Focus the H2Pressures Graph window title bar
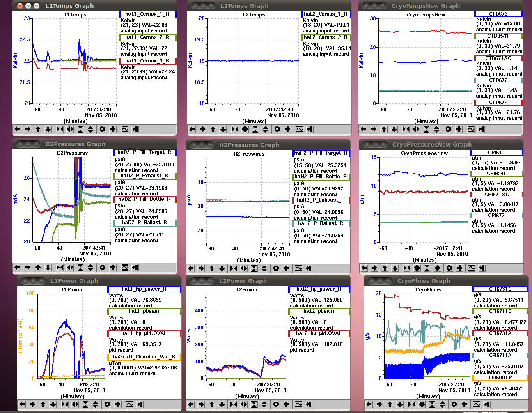The height and width of the screenshot is (413, 532). 268,145
